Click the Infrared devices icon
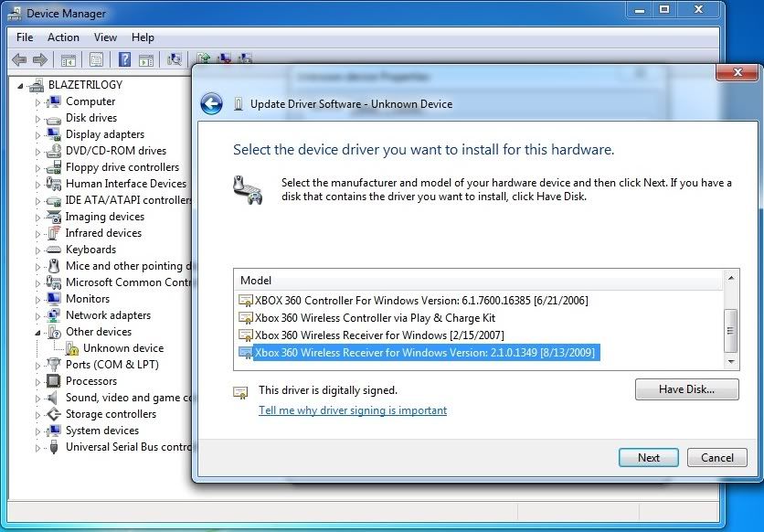The width and height of the screenshot is (764, 532). pyautogui.click(x=54, y=233)
